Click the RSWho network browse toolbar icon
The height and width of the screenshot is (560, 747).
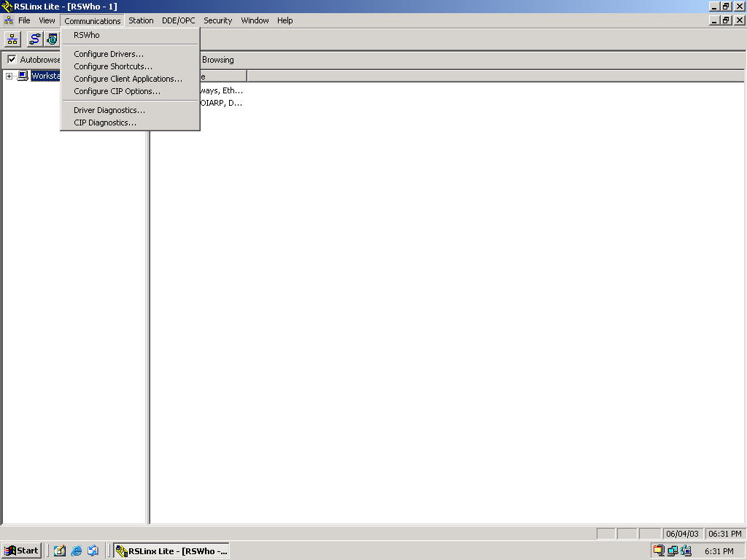13,39
